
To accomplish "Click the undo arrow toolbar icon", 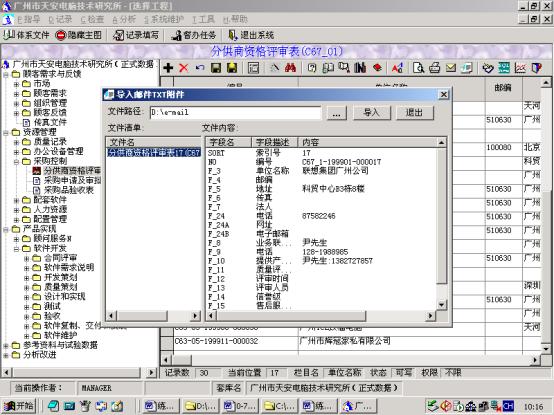I will click(200, 68).
